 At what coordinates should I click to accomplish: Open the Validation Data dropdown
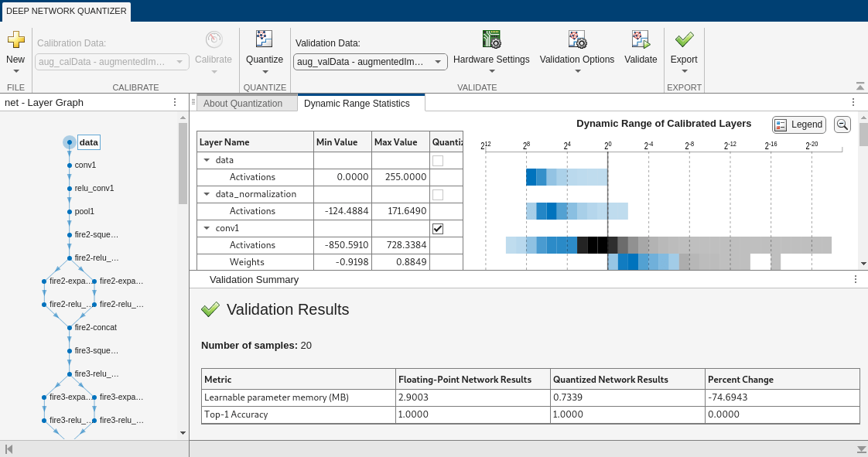click(370, 62)
